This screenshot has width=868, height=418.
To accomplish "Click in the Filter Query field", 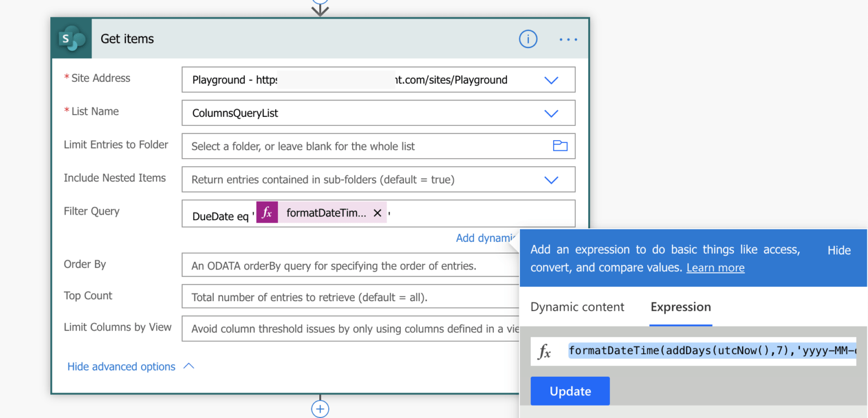I will [x=379, y=214].
